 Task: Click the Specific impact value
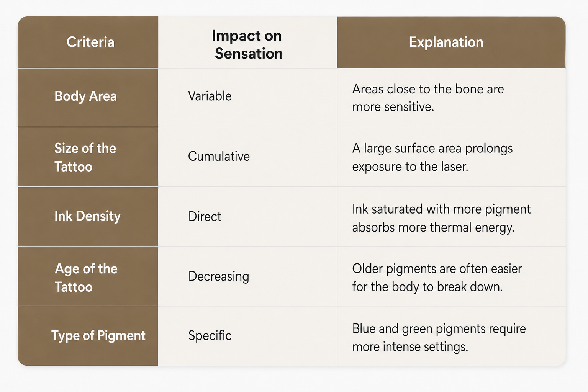210,336
